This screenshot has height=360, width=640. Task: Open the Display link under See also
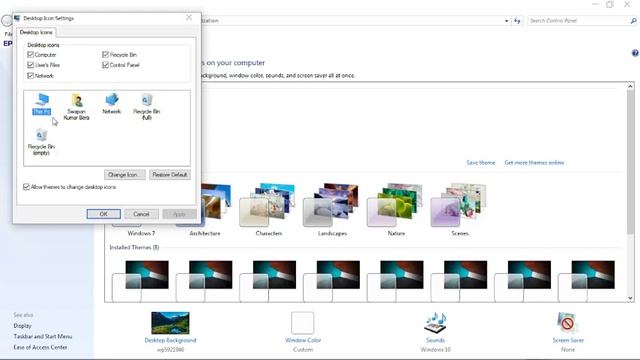[22, 326]
